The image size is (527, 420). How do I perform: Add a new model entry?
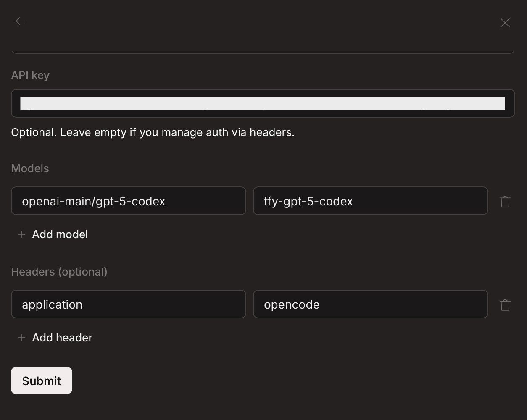[53, 234]
